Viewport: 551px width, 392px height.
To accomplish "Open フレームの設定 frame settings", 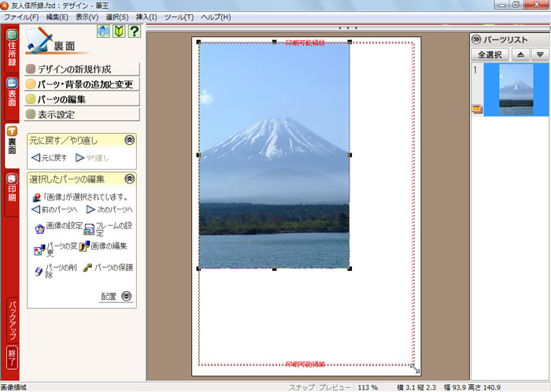I will (89, 231).
